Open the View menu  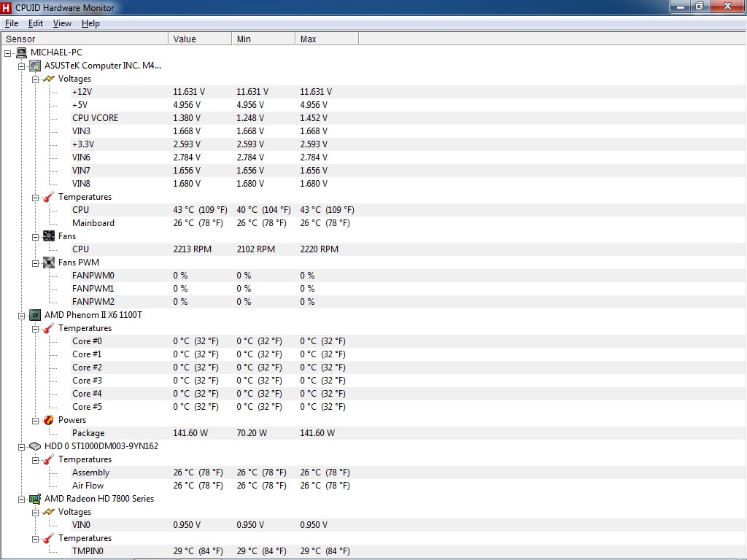tap(62, 23)
